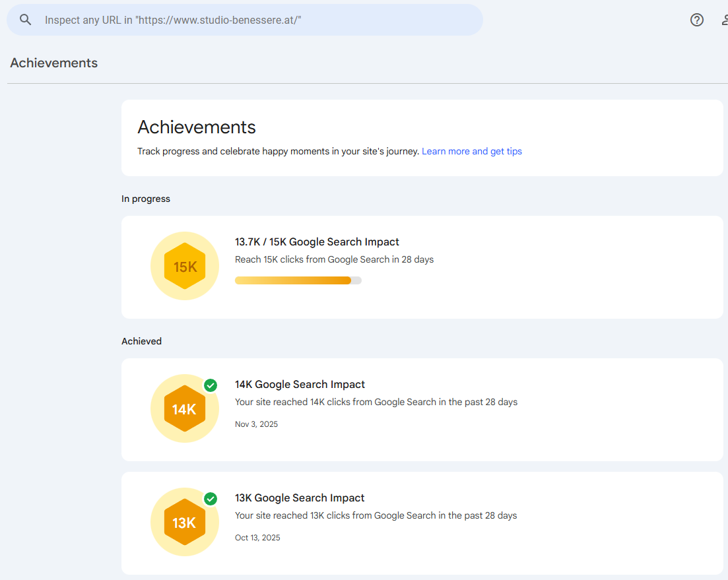Open the 'Learn more and get tips' link

[x=471, y=151]
